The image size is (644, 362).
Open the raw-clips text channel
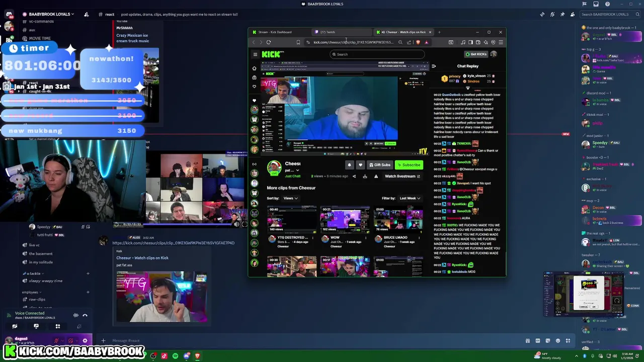coord(37,299)
